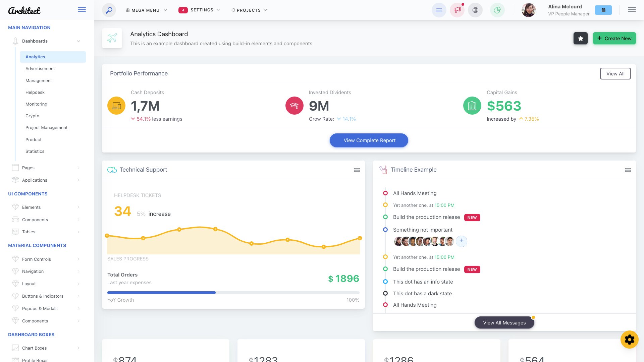Click the YoY Growth progress bar

click(x=233, y=292)
